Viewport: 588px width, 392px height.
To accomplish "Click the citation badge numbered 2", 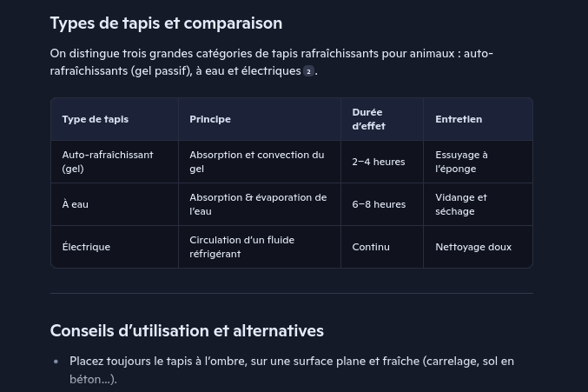I will [x=308, y=71].
